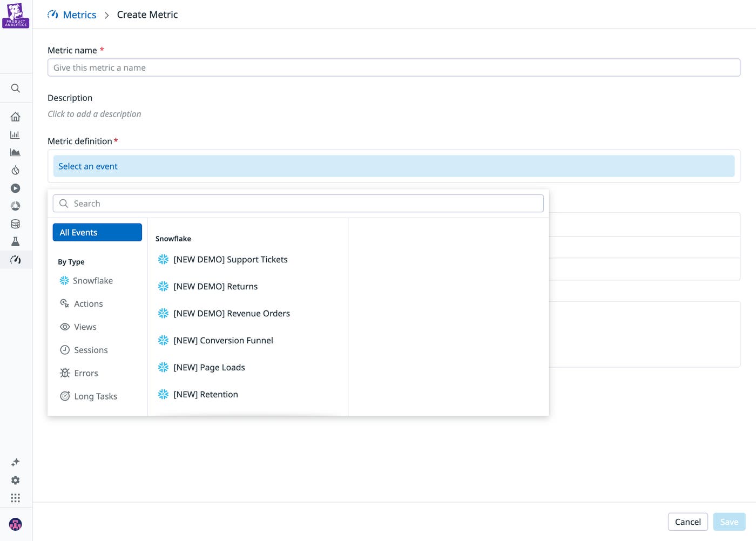Image resolution: width=756 pixels, height=541 pixels.
Task: Open the database stack sidebar icon
Action: pyautogui.click(x=16, y=224)
